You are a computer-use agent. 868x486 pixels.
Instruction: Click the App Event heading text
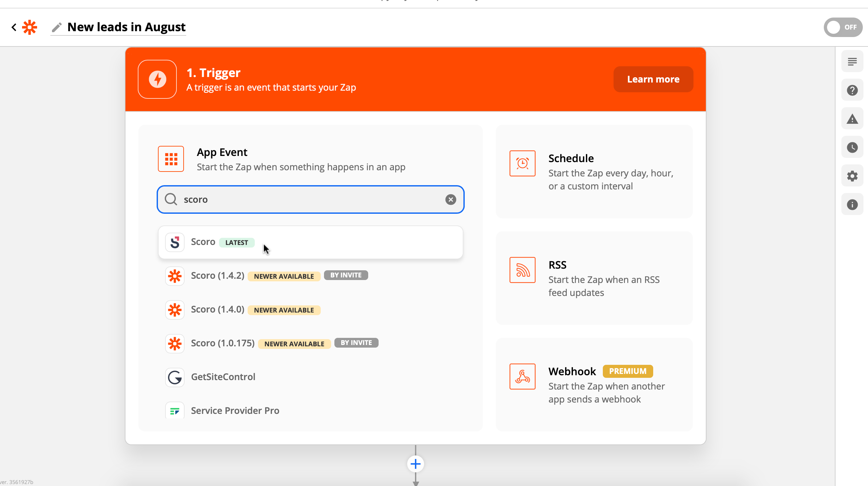(222, 152)
